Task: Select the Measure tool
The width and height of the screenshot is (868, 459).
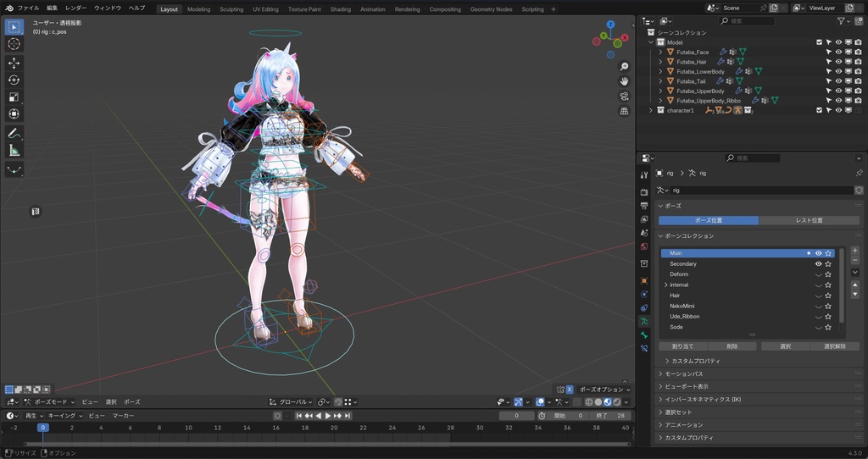Action: click(x=14, y=151)
